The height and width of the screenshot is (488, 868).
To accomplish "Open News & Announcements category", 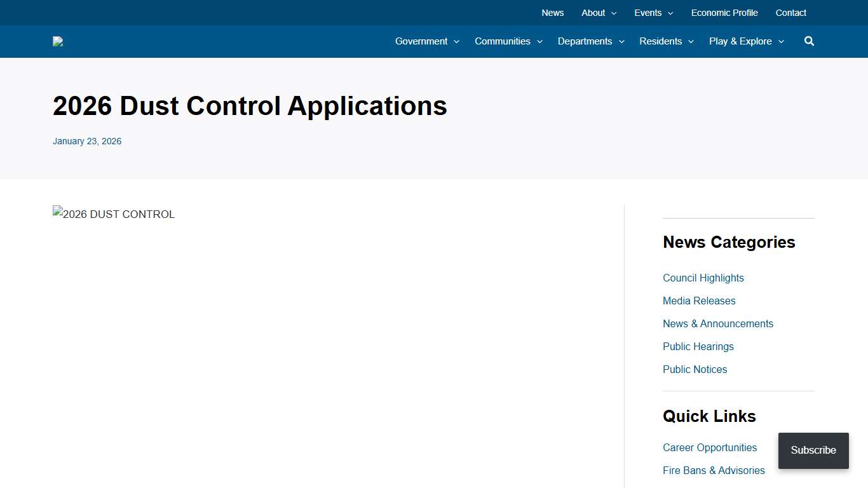I will (x=717, y=323).
